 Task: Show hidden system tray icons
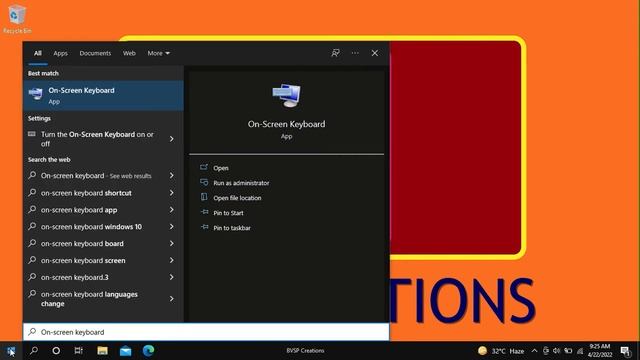click(x=534, y=351)
